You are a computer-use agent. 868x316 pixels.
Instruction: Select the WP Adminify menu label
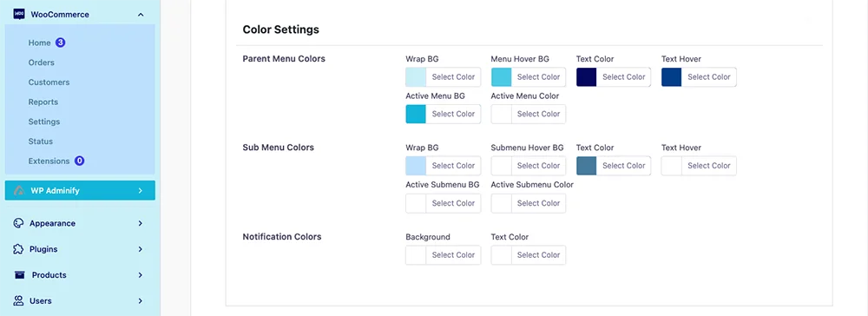click(x=55, y=190)
